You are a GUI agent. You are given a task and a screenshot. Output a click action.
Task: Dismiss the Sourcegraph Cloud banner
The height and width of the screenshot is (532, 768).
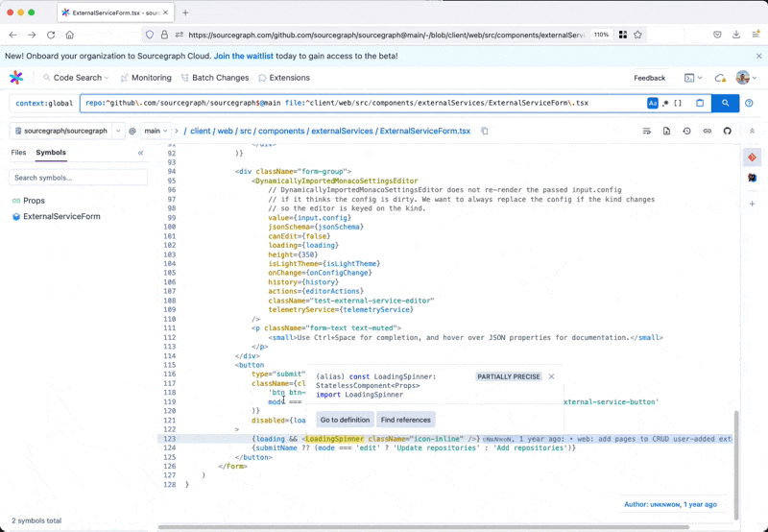[x=758, y=57]
